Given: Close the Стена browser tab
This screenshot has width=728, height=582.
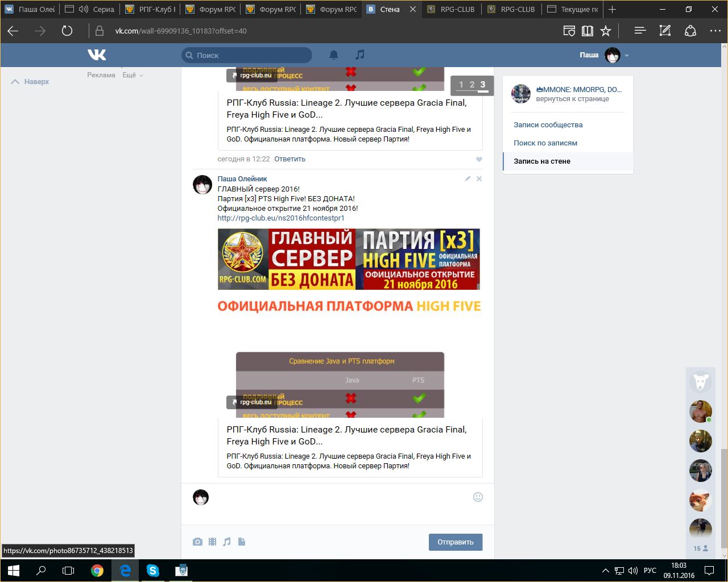Looking at the screenshot, I should tap(413, 9).
